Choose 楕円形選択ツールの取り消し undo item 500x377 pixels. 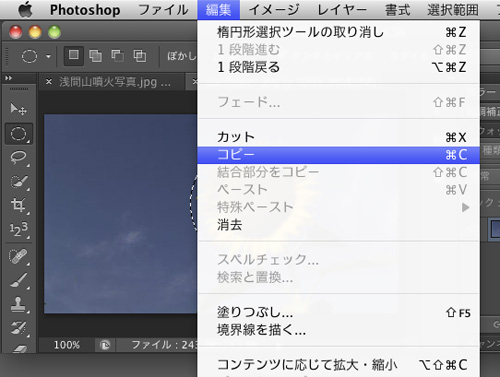(x=338, y=32)
